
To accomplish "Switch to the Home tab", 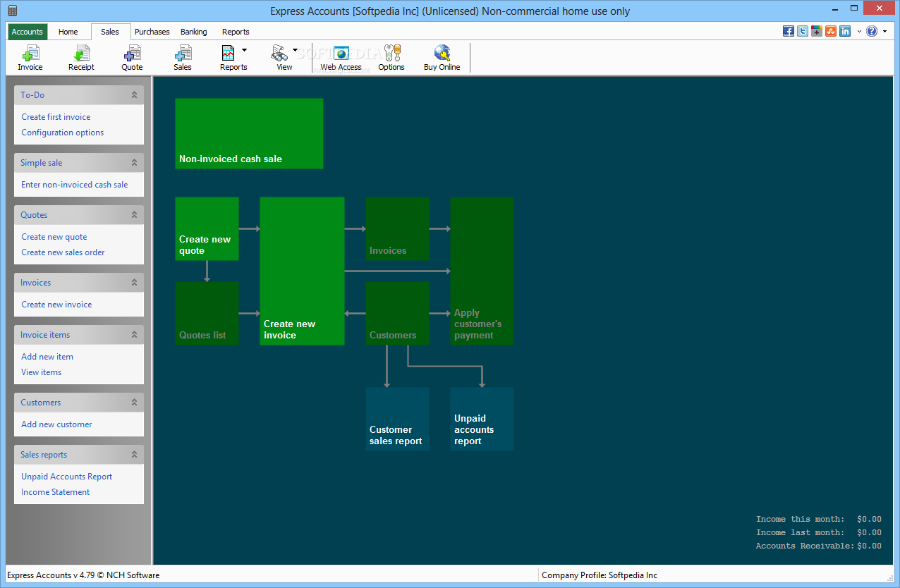I will tap(68, 32).
